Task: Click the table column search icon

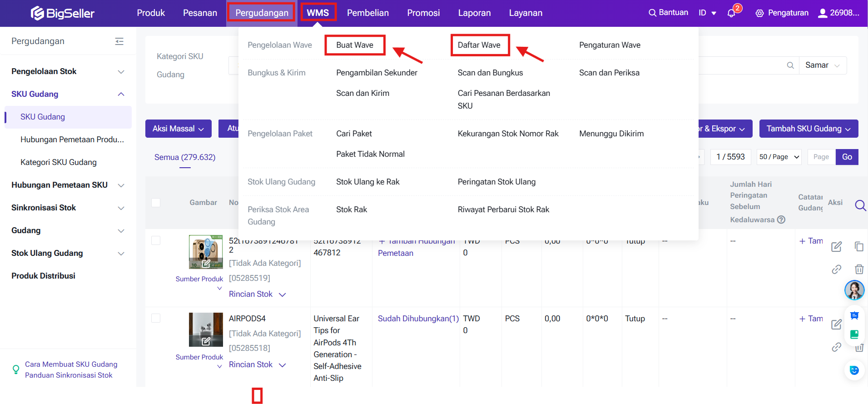Action: tap(860, 205)
